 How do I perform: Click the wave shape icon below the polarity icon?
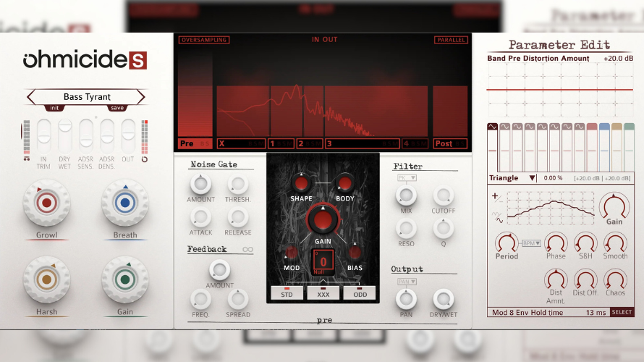(x=497, y=217)
